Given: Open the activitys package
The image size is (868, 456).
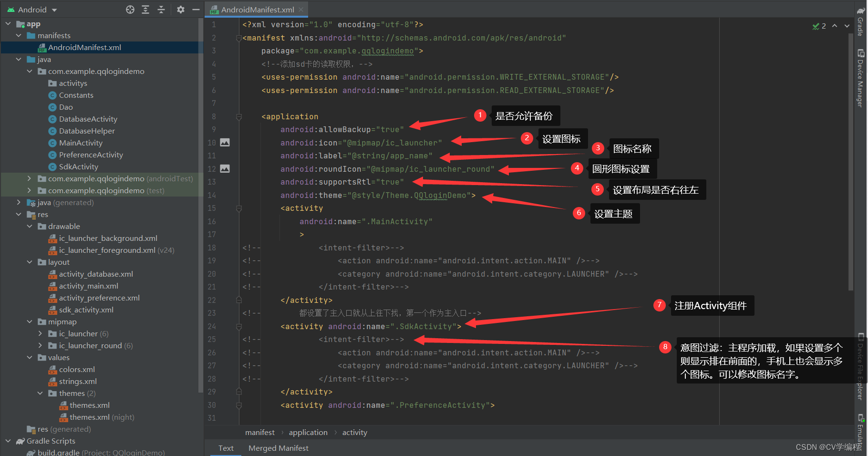Looking at the screenshot, I should 73,83.
